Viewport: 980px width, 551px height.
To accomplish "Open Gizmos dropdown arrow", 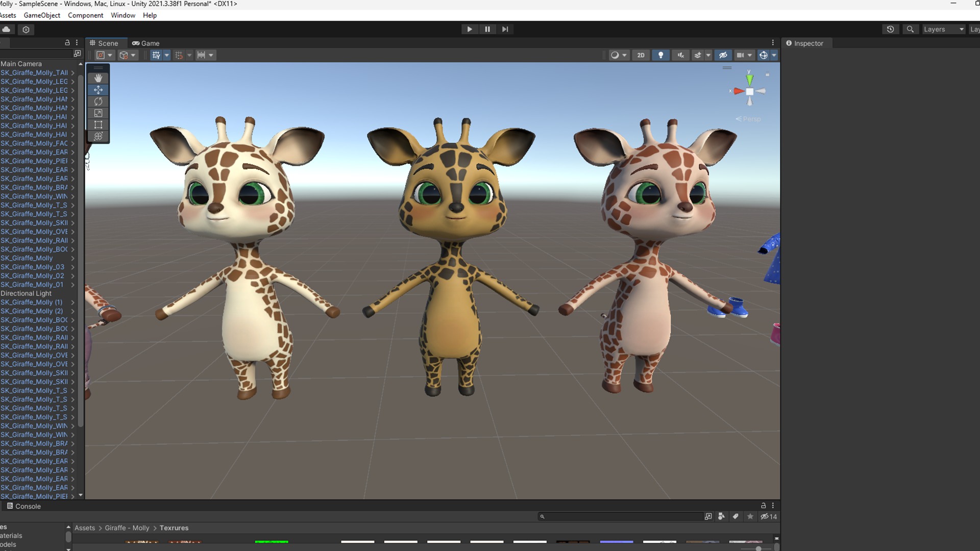I will pos(774,55).
